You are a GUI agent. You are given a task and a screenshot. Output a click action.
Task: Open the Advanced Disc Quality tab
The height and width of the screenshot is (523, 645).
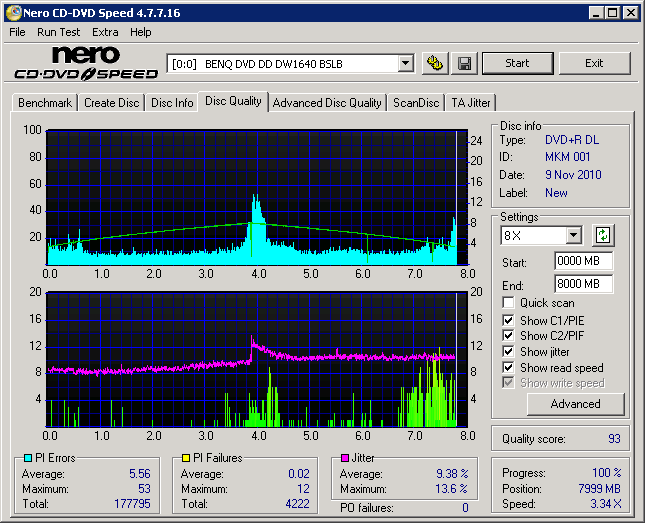click(x=327, y=103)
